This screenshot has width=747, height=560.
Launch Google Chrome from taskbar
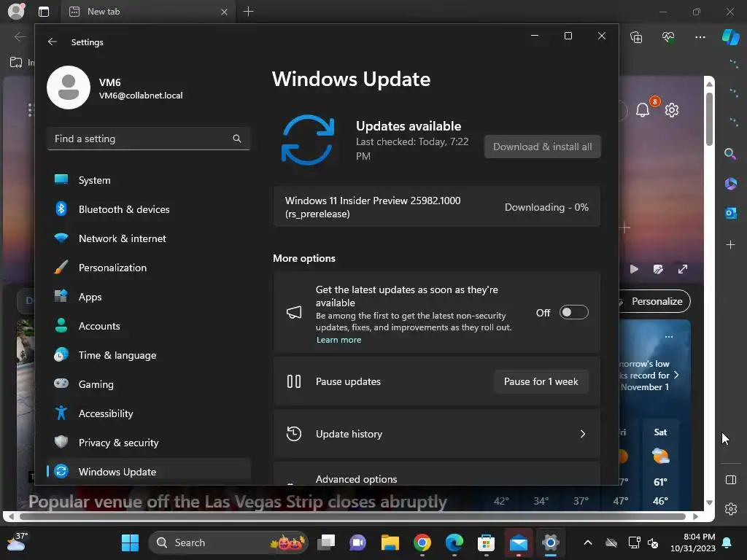422,542
